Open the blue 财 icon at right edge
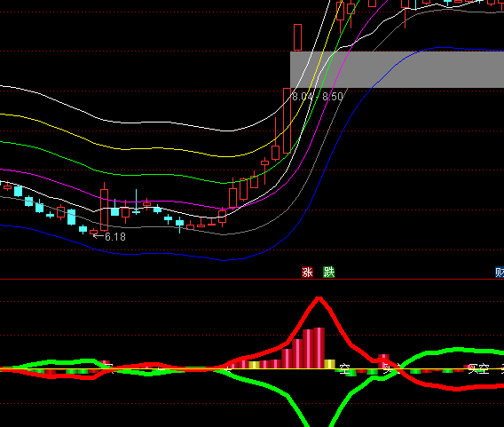The height and width of the screenshot is (427, 504). 500,273
